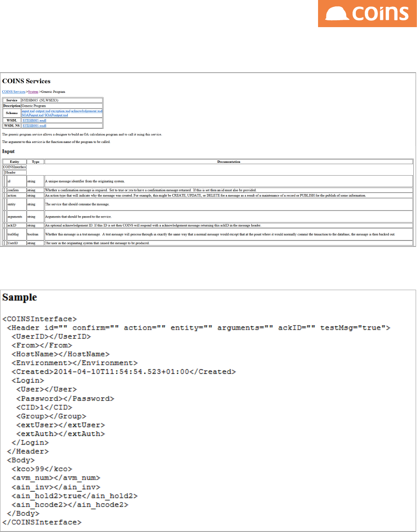Click the 'entity' row in Input table

click(208, 204)
